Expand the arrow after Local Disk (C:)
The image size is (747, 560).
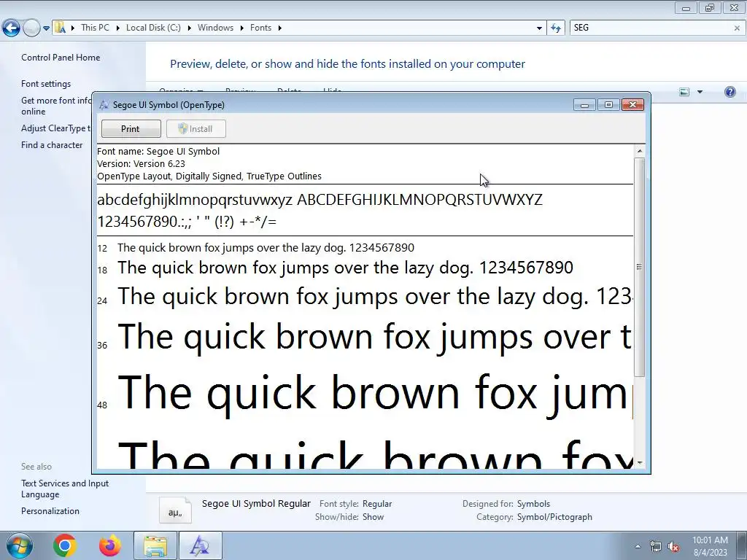pos(189,28)
